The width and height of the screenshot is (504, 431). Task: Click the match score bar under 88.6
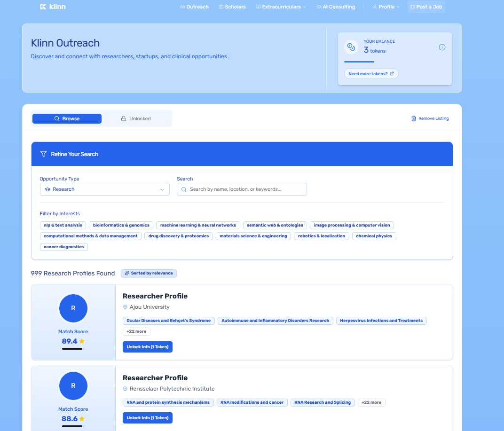click(x=73, y=426)
